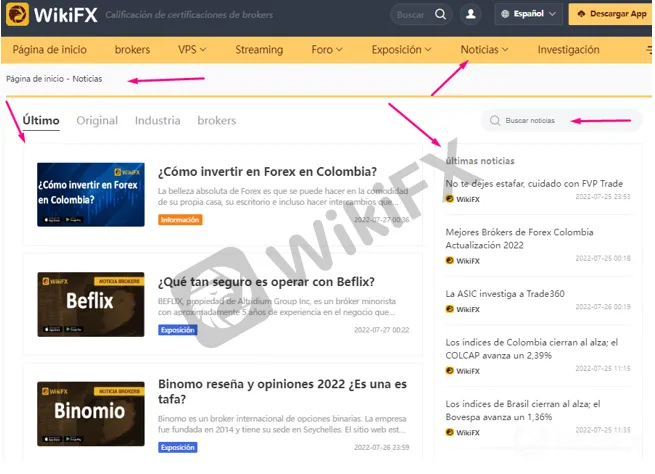Switch to the brokers news tab
This screenshot has width=655, height=474.
point(217,120)
